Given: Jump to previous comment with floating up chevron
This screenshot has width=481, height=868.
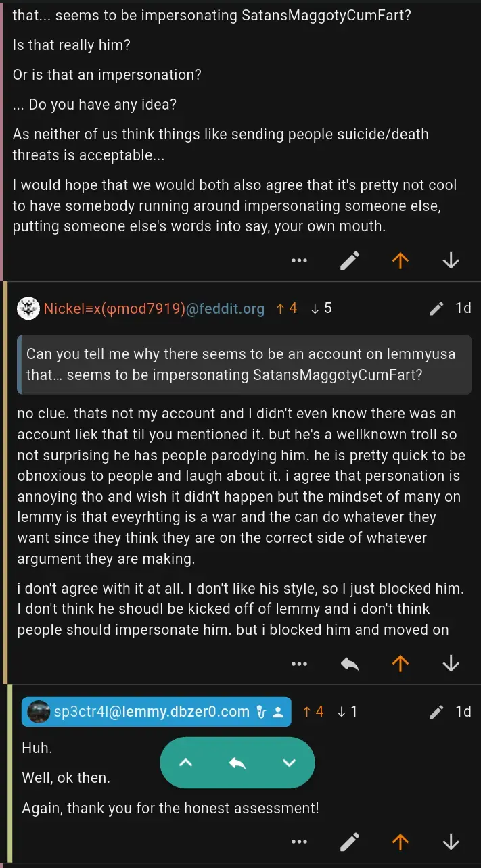Looking at the screenshot, I should 185,763.
